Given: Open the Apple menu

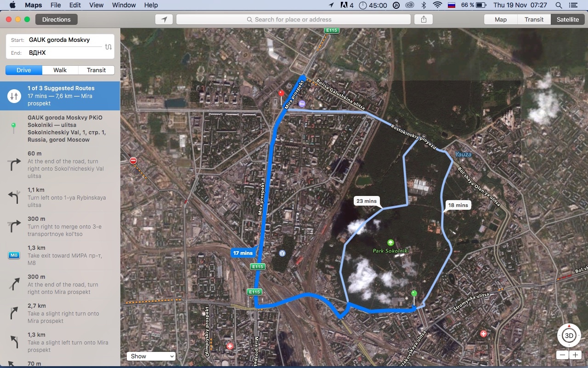Looking at the screenshot, I should click(12, 5).
